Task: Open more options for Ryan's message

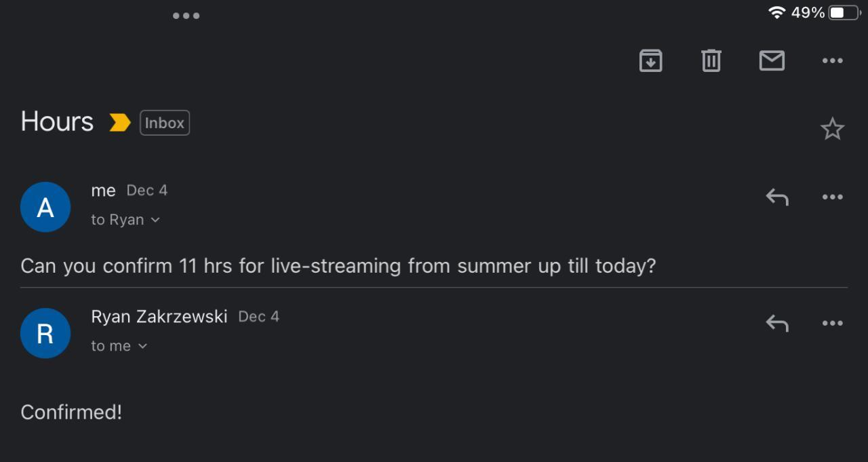Action: tap(832, 323)
